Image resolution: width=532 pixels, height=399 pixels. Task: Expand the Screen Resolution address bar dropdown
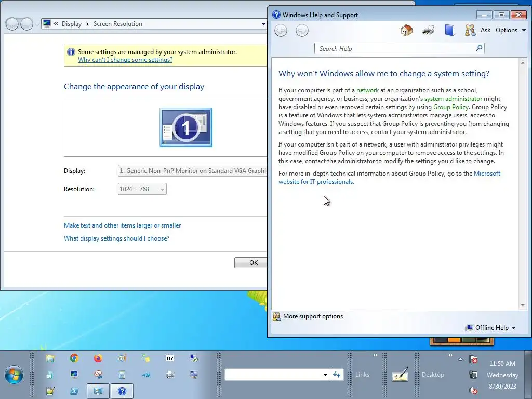(263, 24)
